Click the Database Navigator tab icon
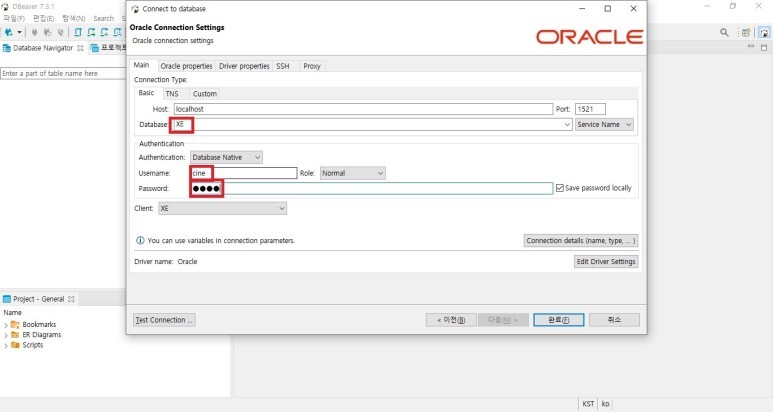Image resolution: width=773 pixels, height=412 pixels. tap(7, 48)
